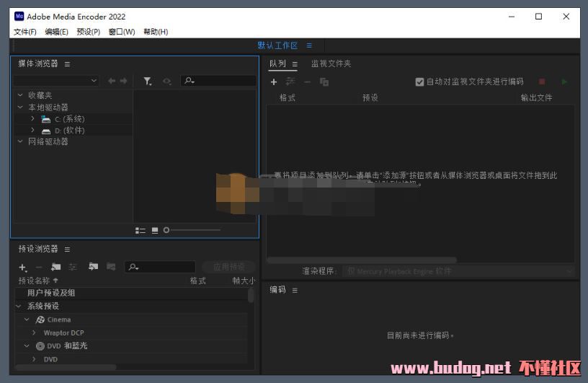The height and width of the screenshot is (383, 588).
Task: Start the queue with green play button
Action: [x=564, y=82]
